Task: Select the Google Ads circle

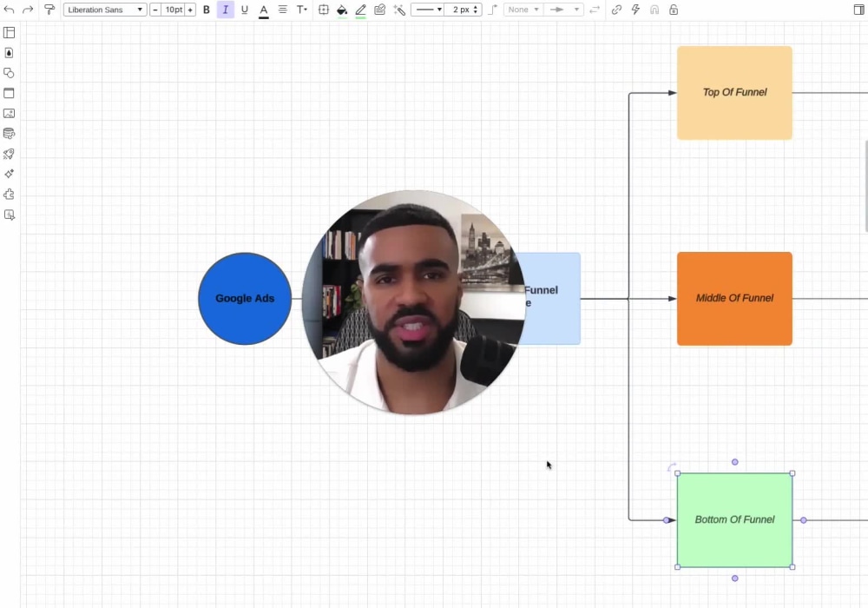Action: point(245,299)
